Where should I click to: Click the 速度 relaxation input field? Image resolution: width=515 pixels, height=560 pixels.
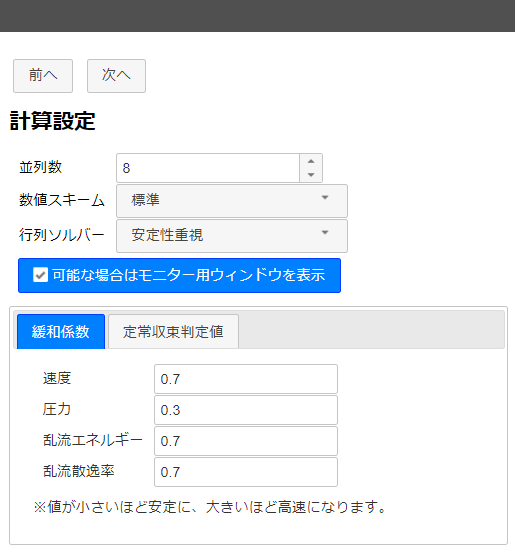click(246, 379)
